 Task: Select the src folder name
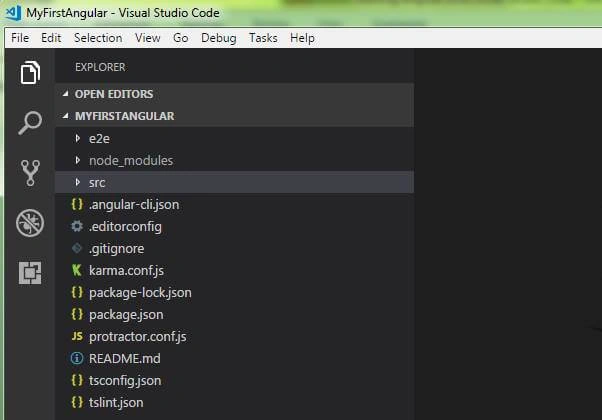(97, 182)
